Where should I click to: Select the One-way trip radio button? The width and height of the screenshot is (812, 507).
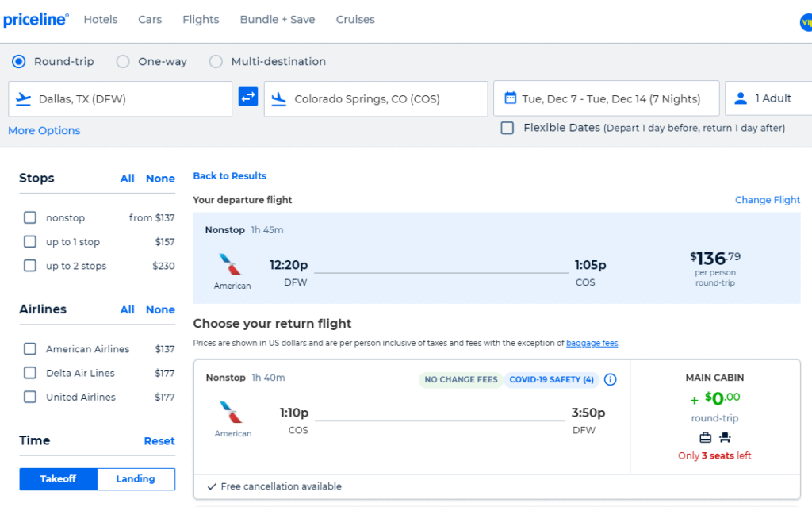[123, 61]
